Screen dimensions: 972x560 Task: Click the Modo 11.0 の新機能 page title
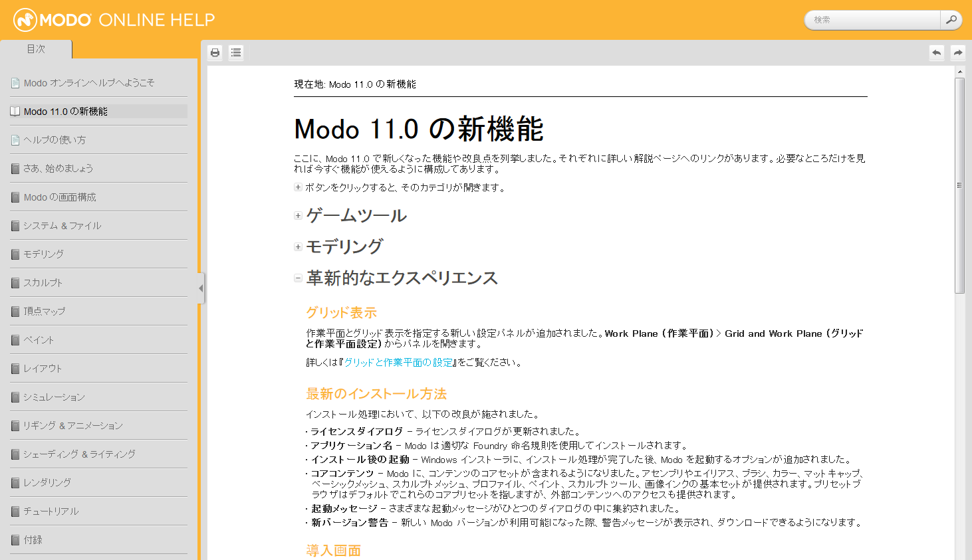tap(419, 129)
